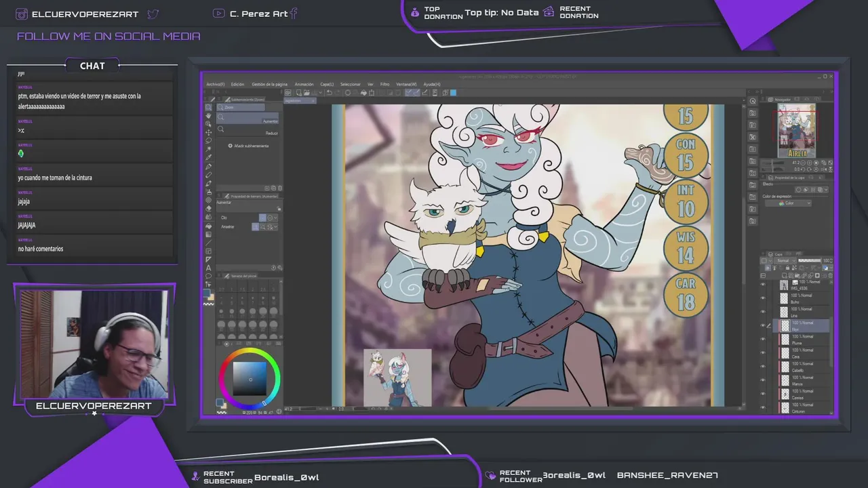Select the Lasso selection tool

tap(208, 140)
